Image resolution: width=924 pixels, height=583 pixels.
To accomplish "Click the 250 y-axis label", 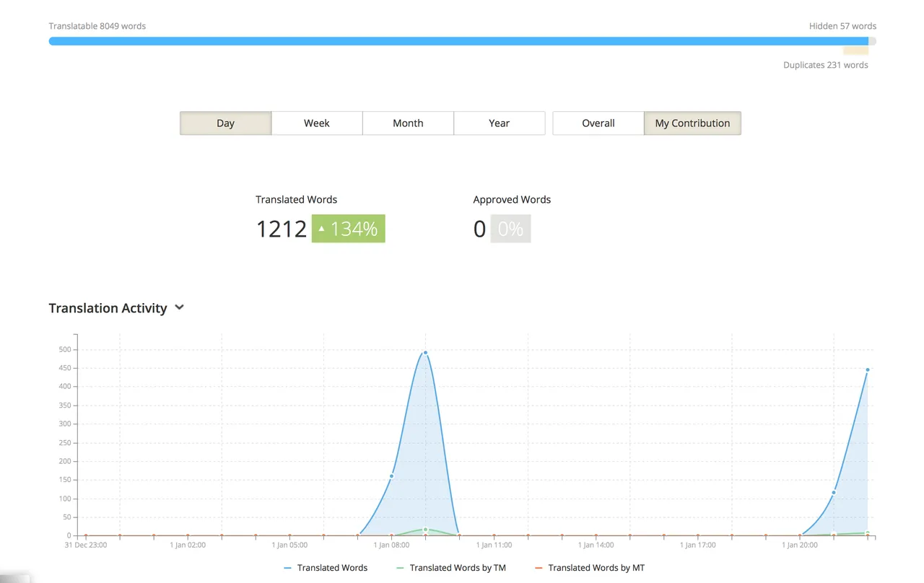I will click(x=66, y=443).
